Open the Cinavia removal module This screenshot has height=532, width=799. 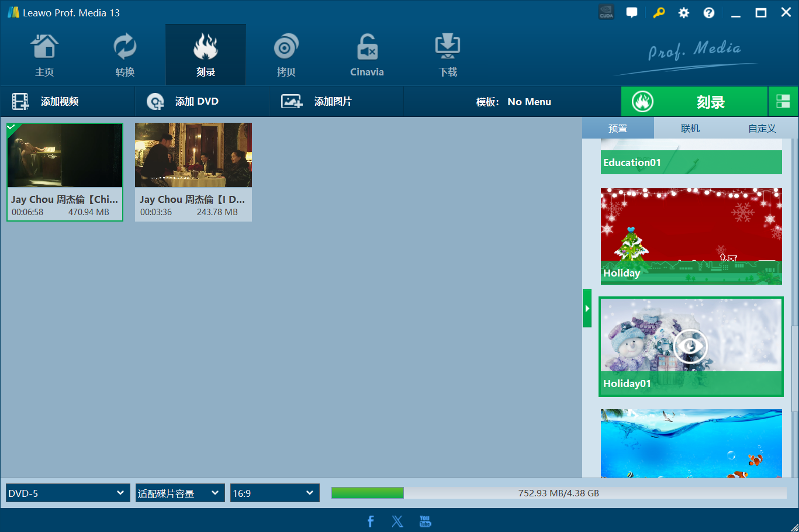click(367, 56)
